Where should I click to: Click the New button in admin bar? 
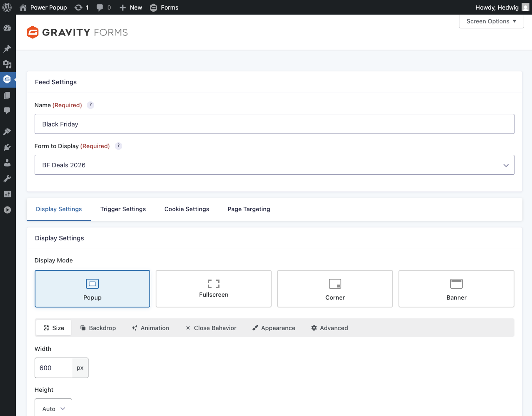point(131,8)
